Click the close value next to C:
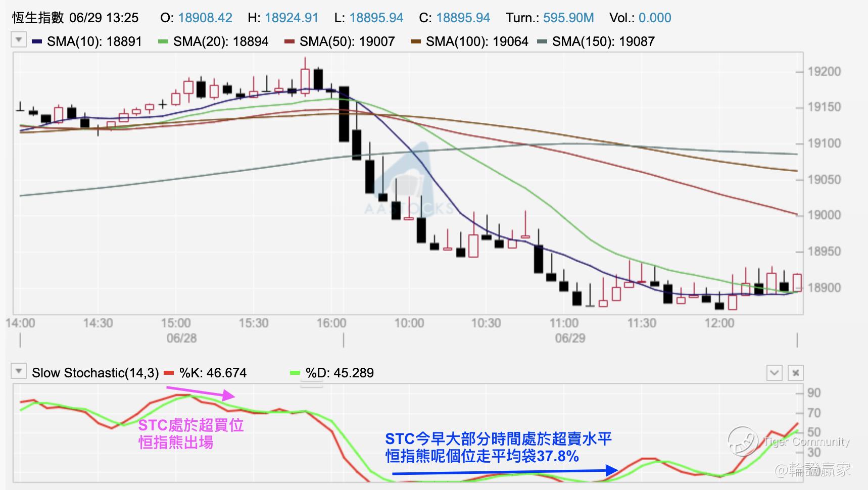 [463, 18]
